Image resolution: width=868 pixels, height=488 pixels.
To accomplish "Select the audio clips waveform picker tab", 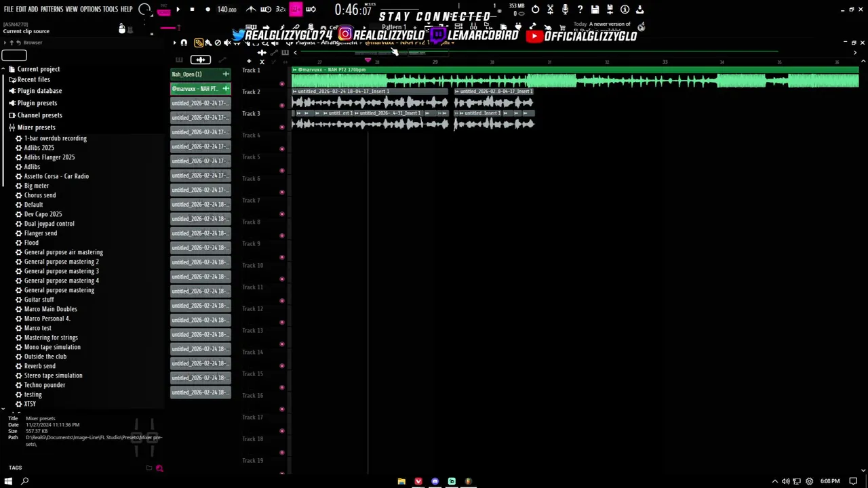I will pyautogui.click(x=200, y=60).
